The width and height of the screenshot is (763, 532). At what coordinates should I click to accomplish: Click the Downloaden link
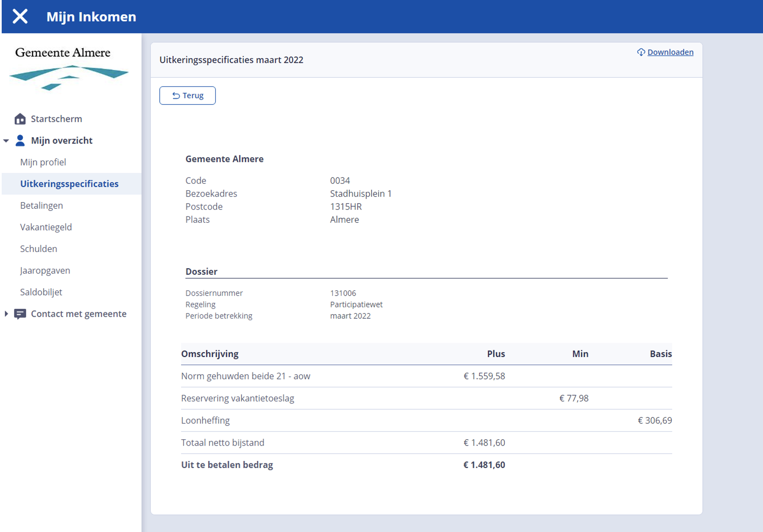click(x=670, y=52)
